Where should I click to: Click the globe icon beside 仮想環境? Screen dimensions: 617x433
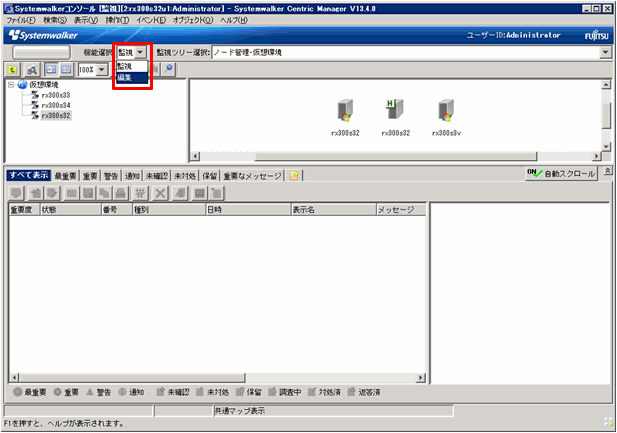(22, 85)
